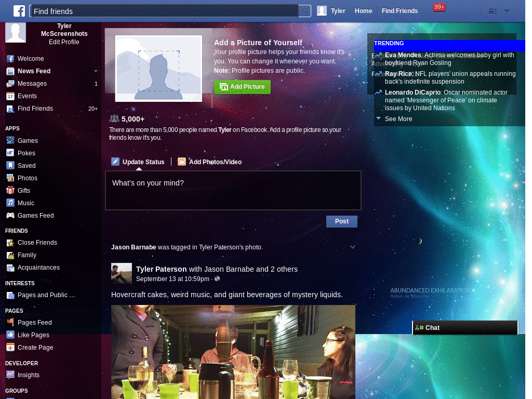Select the Add Photos/Video tab

coord(210,162)
